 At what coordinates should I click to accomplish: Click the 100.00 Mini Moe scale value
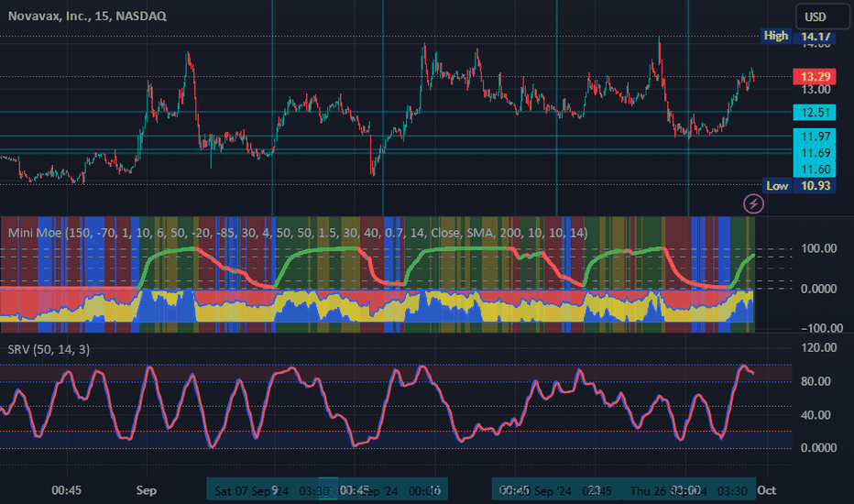(x=818, y=248)
